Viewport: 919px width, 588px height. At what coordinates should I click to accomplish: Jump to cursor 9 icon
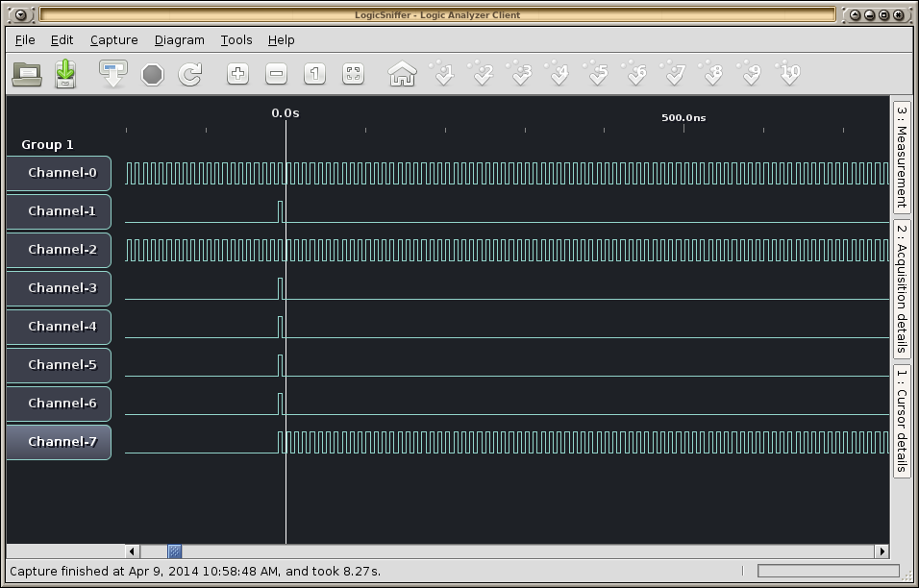[x=751, y=73]
